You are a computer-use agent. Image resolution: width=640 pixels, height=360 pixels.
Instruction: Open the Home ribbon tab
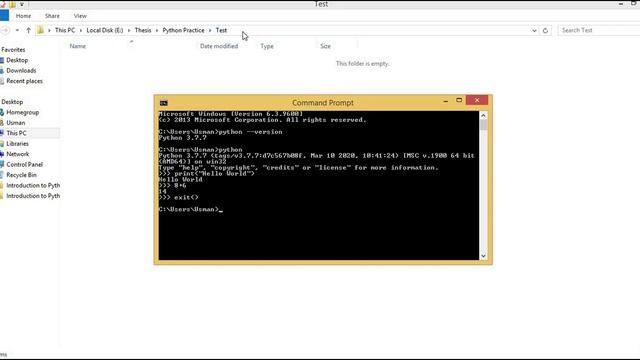coord(23,16)
